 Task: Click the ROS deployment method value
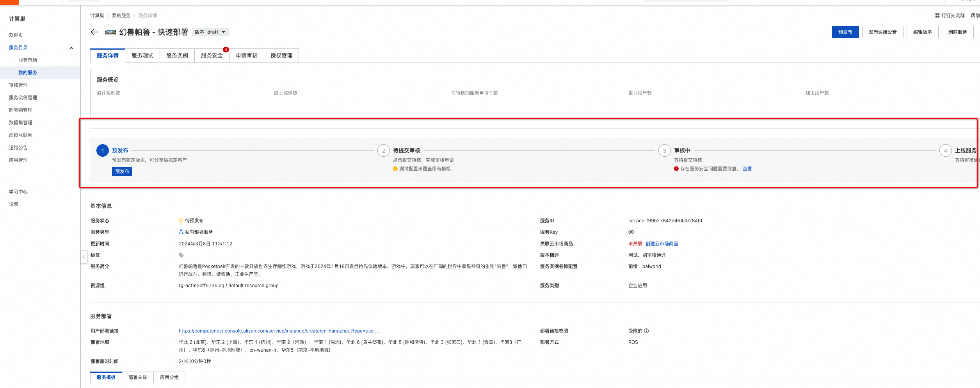(633, 342)
